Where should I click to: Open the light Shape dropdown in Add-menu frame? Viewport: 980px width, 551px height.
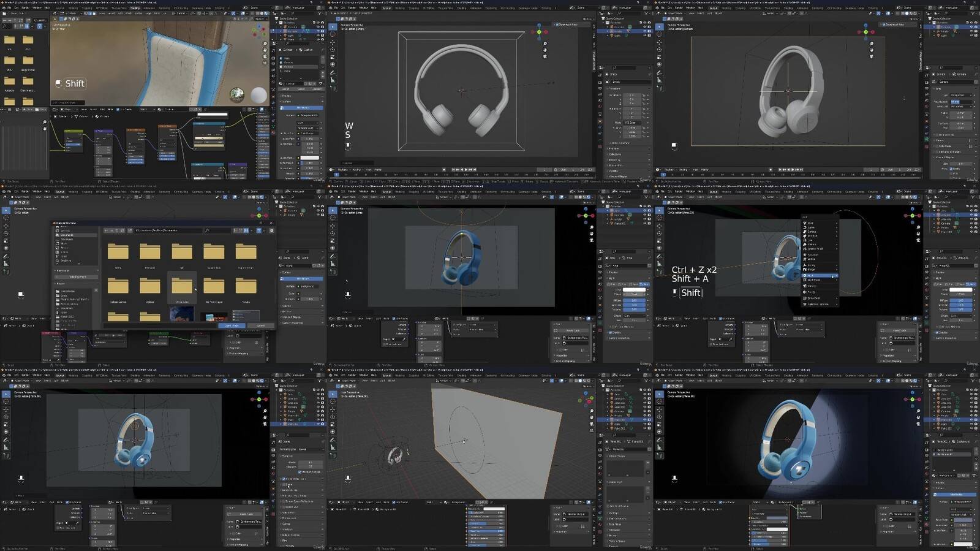click(x=961, y=316)
